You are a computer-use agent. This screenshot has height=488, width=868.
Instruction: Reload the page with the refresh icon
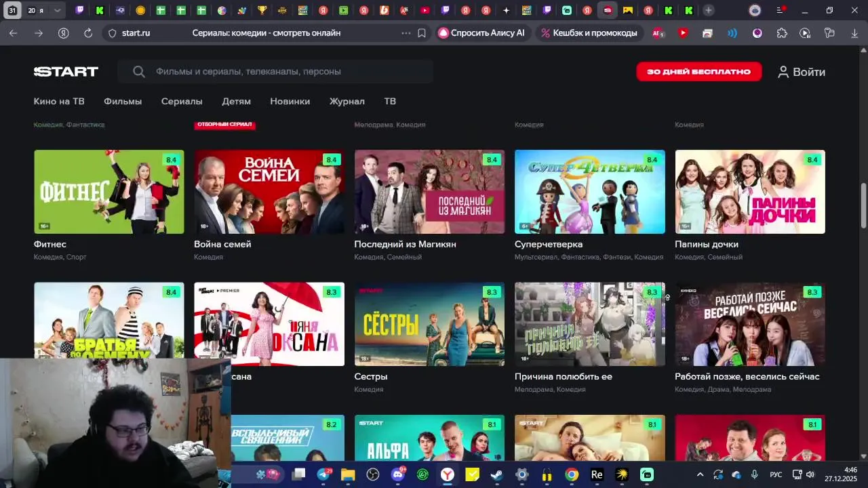pos(88,33)
